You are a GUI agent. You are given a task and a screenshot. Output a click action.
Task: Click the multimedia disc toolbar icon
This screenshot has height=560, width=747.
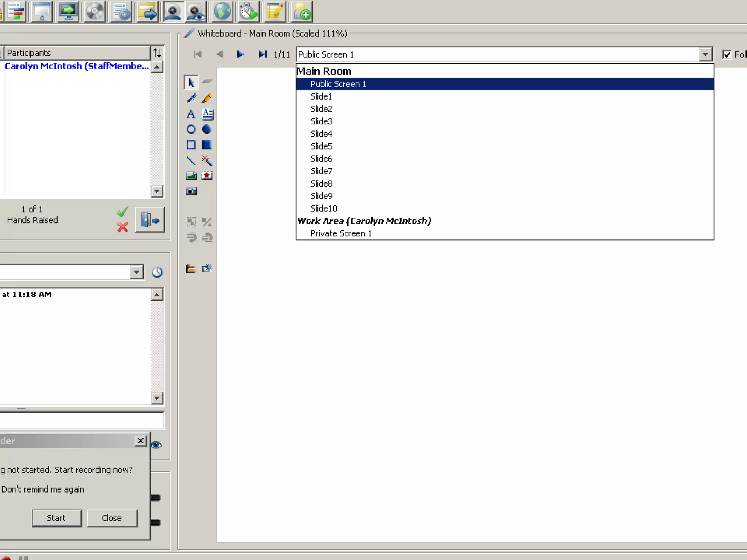pos(95,11)
